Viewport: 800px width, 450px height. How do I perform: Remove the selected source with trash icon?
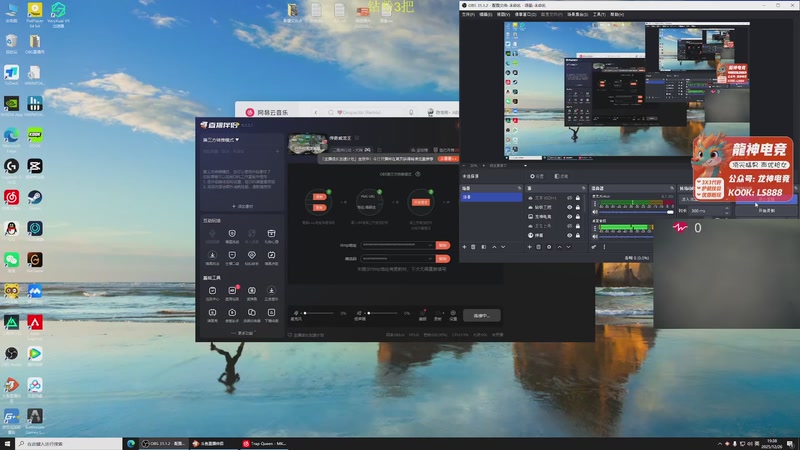538,247
